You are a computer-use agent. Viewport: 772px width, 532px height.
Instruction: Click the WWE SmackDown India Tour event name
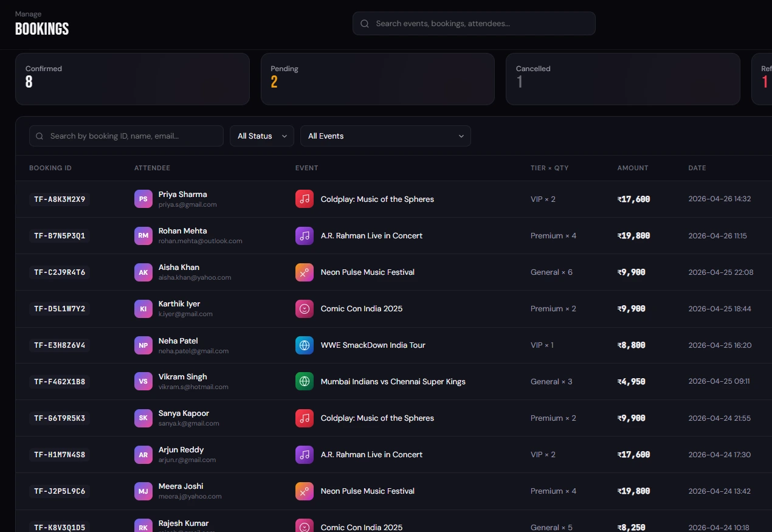pyautogui.click(x=373, y=345)
